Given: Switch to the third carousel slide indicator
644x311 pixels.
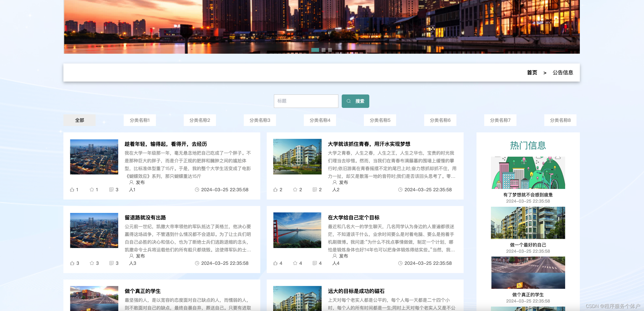Looking at the screenshot, I should (330, 50).
